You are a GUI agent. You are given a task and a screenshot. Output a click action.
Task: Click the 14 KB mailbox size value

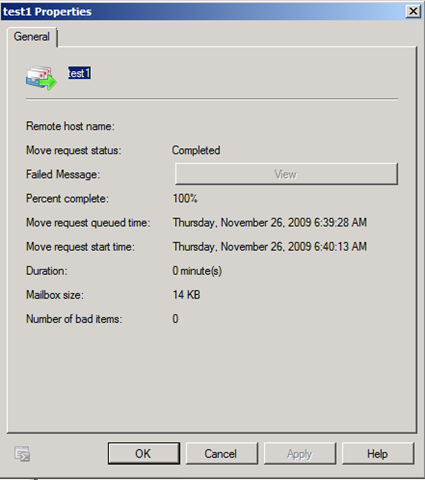pos(186,295)
